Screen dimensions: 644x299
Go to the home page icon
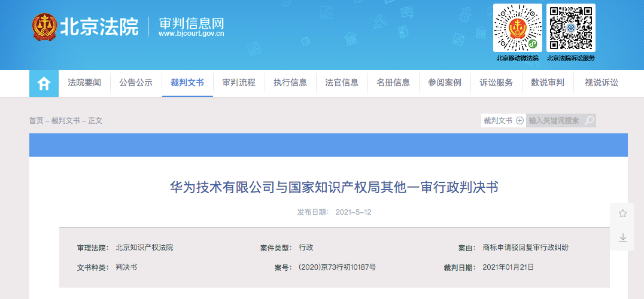44,83
